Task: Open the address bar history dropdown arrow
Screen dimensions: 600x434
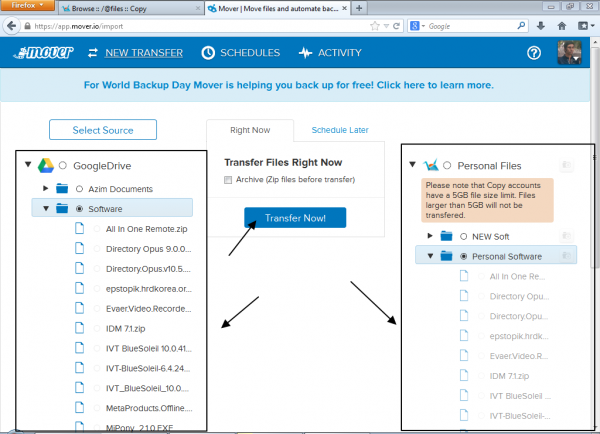Action: [386, 26]
